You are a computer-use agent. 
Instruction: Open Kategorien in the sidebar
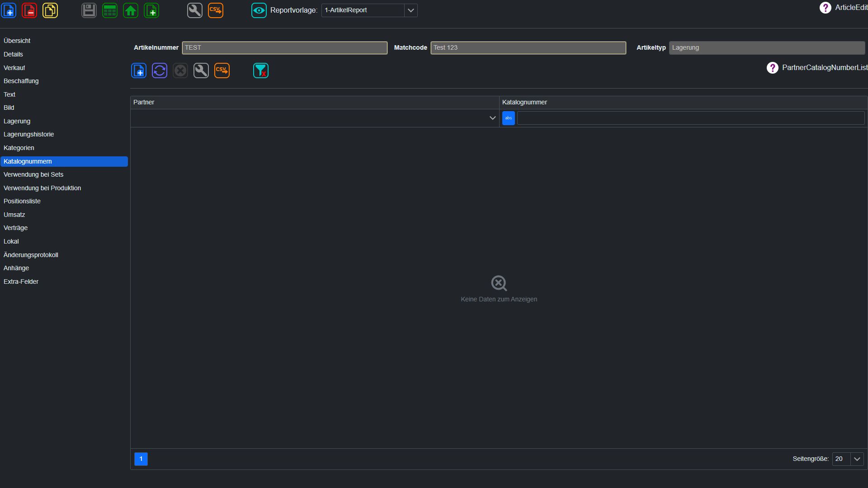pyautogui.click(x=64, y=148)
